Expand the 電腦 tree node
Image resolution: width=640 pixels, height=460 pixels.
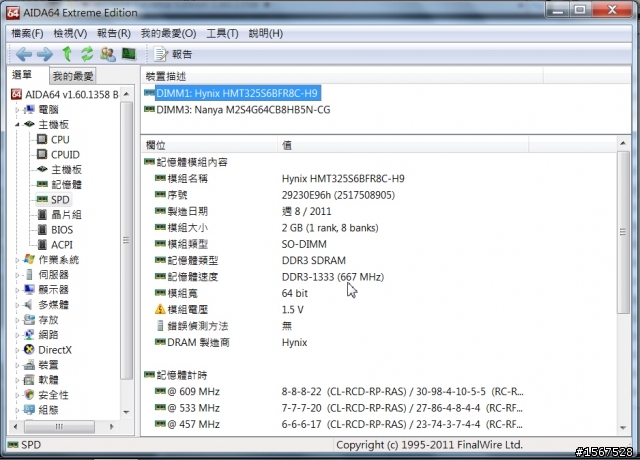(17, 110)
